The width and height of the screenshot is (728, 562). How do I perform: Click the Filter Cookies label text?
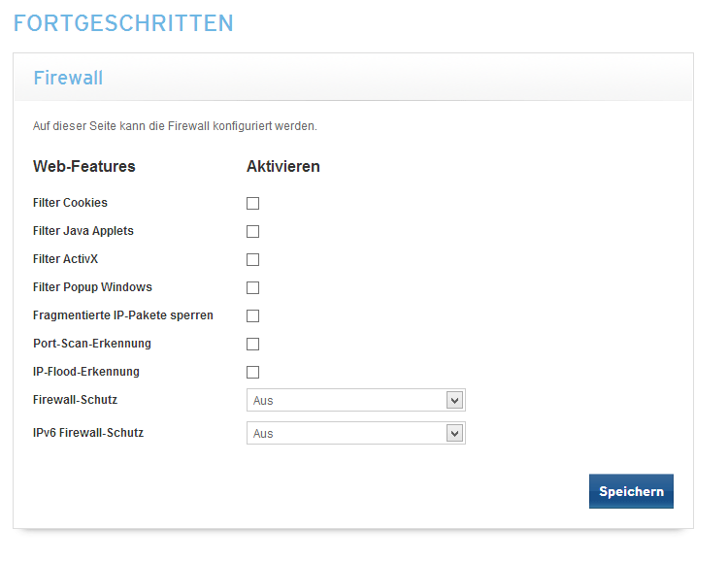[x=70, y=203]
